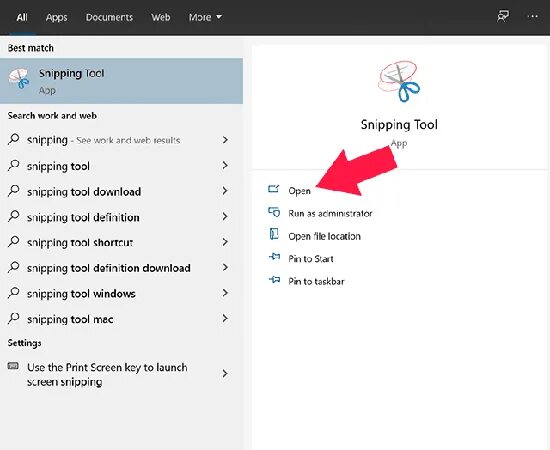Click the large Snipping Tool icon in preview pane
This screenshot has width=550, height=450.
[400, 81]
